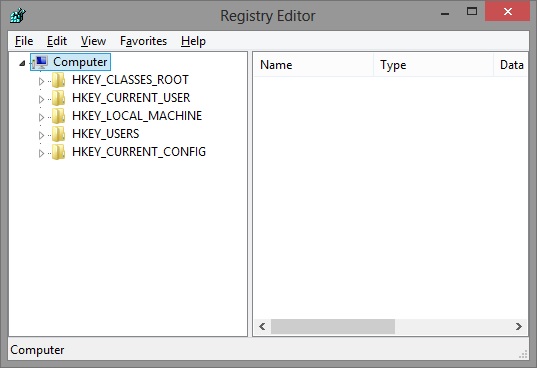Viewport: 537px width, 368px height.
Task: Select the HKEY_USERS label
Action: 105,134
